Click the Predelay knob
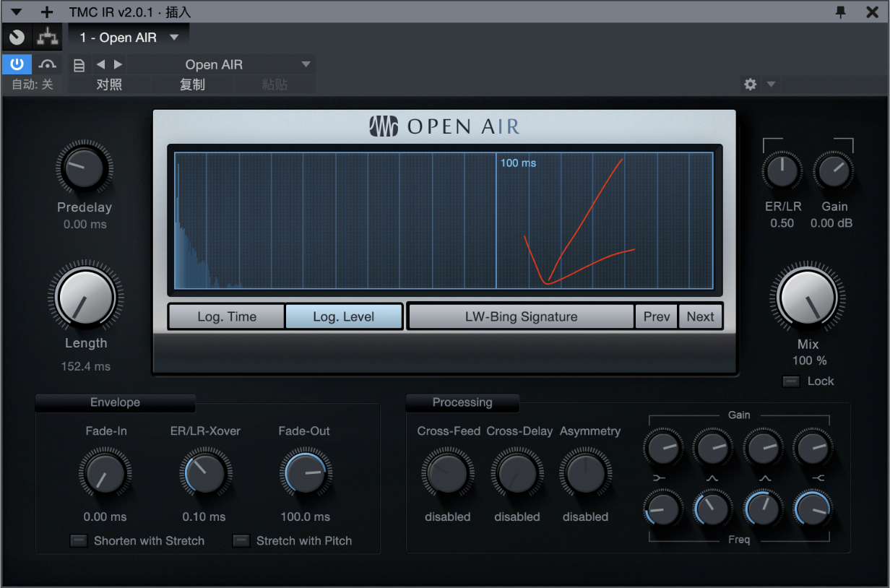The image size is (890, 588). point(84,167)
